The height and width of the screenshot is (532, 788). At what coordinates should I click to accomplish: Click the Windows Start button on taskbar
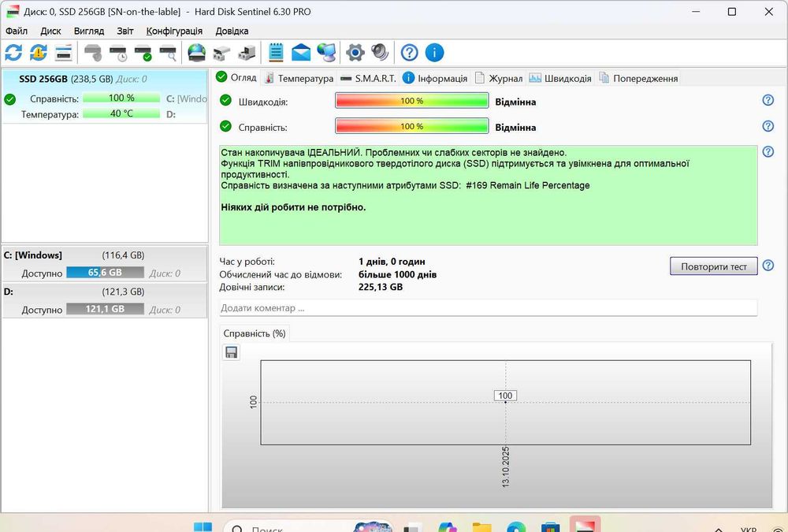(x=203, y=527)
